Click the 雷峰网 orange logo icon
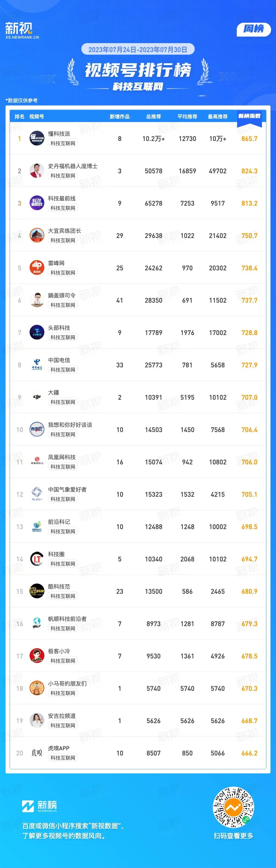Screen dimensions: 276x868 coord(37,268)
